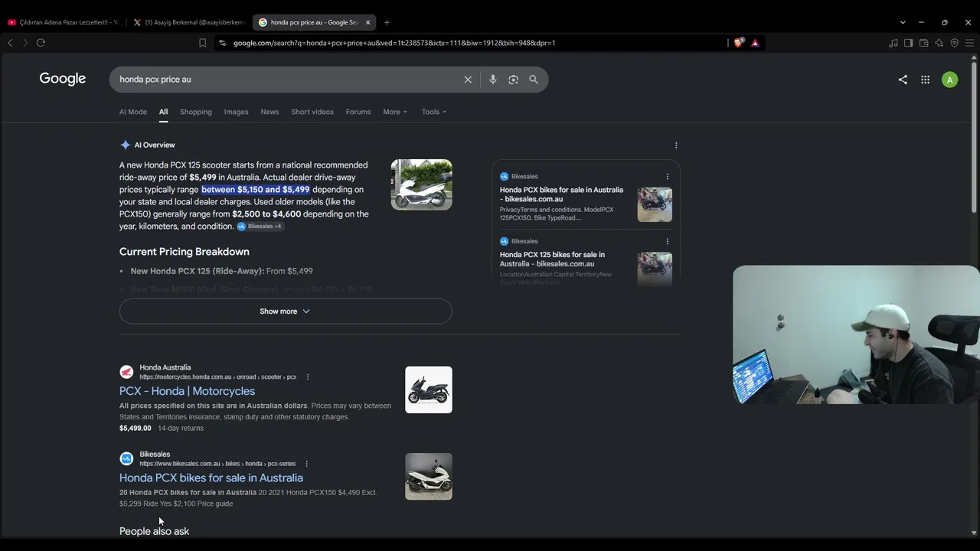Viewport: 980px width, 551px height.
Task: Clear the Google search query
Action: 468,80
